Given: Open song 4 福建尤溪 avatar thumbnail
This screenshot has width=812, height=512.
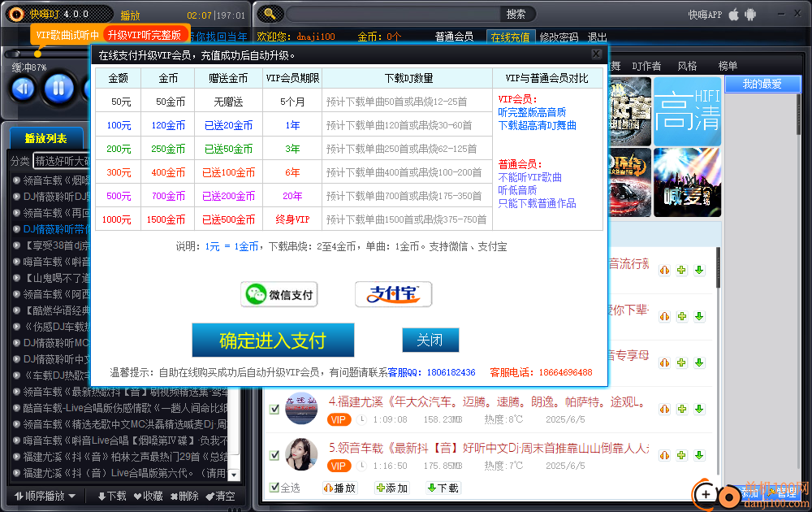Looking at the screenshot, I should coord(301,408).
